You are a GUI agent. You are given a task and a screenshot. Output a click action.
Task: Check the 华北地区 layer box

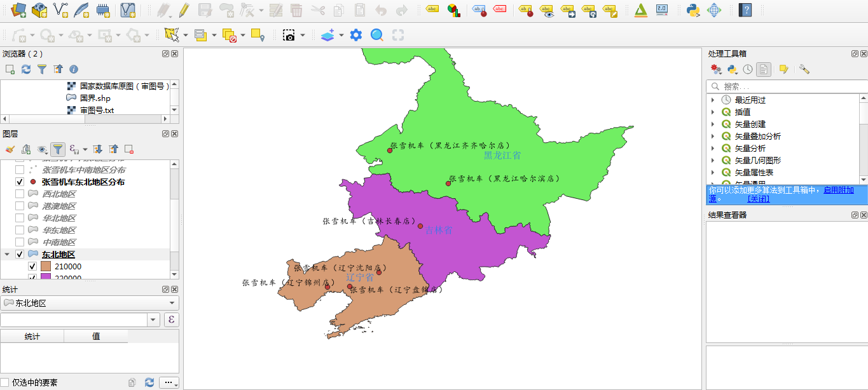pos(20,218)
